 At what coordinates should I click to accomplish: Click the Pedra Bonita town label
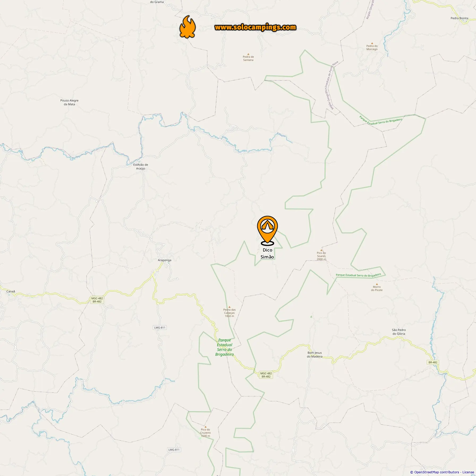pyautogui.click(x=459, y=18)
